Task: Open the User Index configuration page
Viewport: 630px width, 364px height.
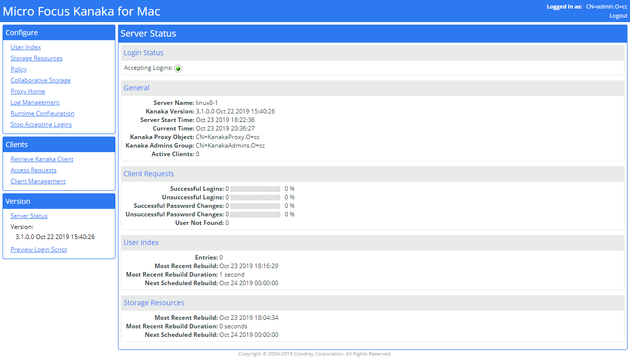Action: pos(25,47)
